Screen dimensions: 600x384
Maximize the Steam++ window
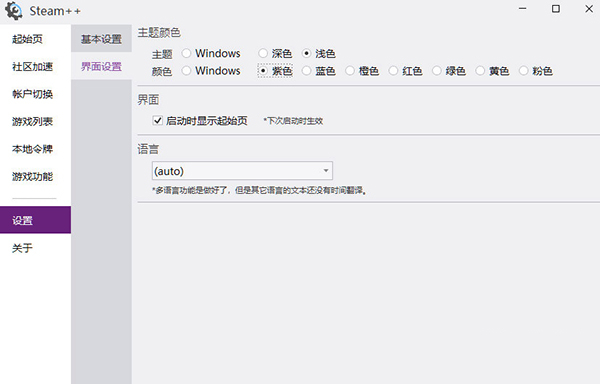point(556,8)
